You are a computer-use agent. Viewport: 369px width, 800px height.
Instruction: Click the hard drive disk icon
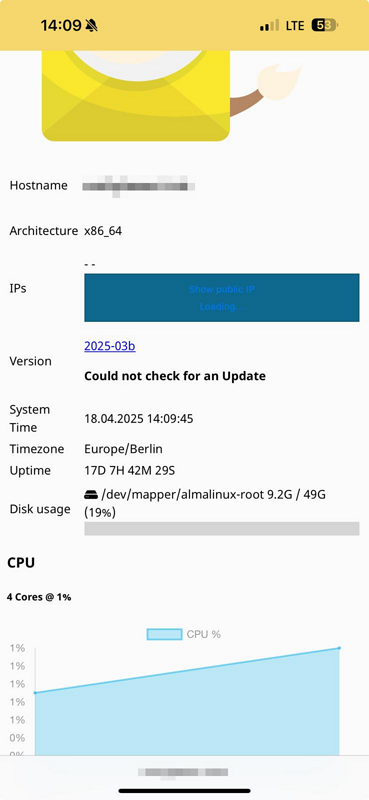click(x=91, y=494)
